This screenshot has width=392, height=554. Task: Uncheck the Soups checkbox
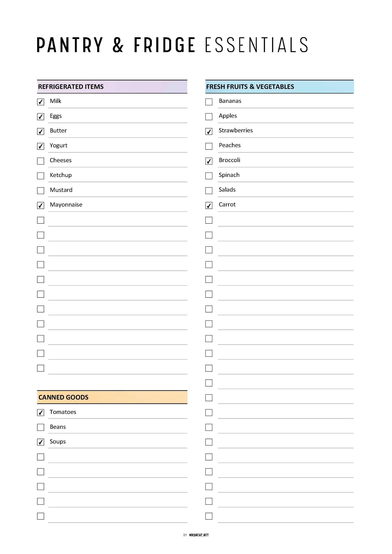[40, 442]
